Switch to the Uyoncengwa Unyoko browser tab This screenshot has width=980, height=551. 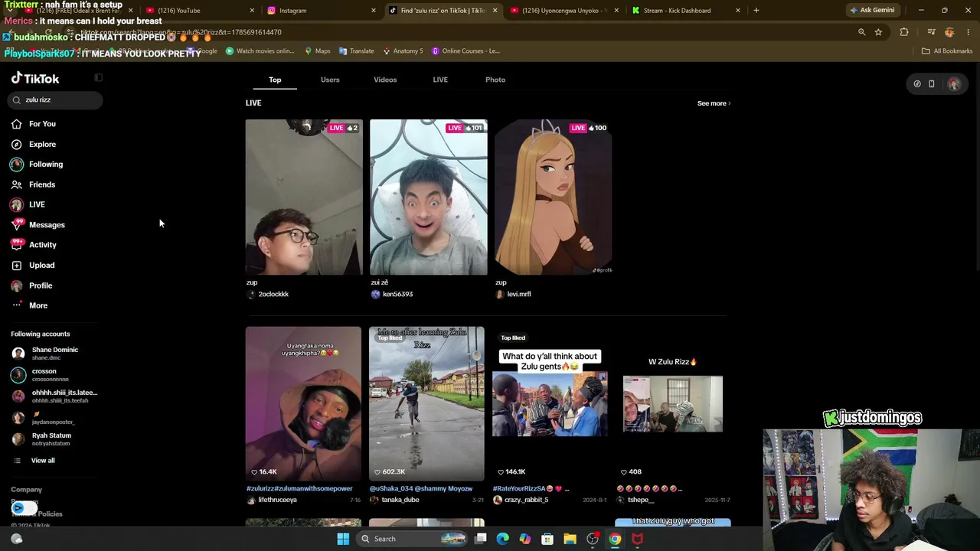(x=563, y=11)
